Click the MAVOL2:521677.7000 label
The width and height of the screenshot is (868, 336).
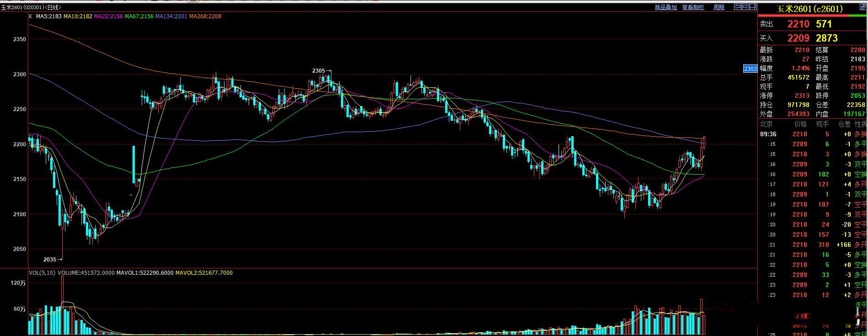[x=204, y=273]
